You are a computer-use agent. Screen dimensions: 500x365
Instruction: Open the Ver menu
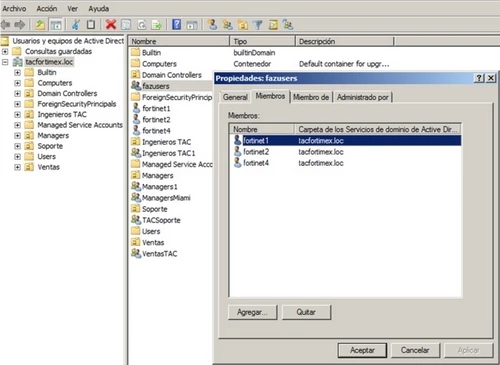coord(72,9)
